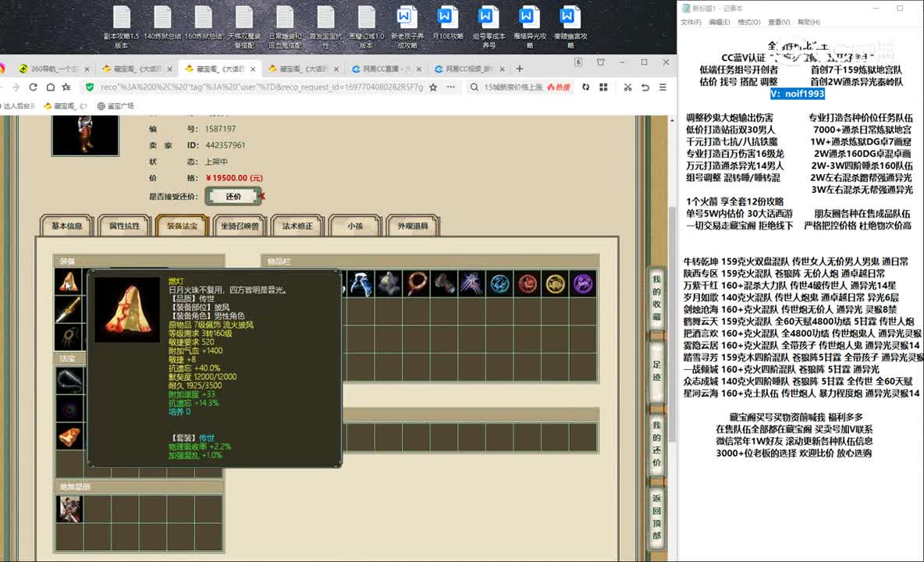Open the 160炼狱总结 desktop file
This screenshot has height=562, width=924.
point(204,23)
